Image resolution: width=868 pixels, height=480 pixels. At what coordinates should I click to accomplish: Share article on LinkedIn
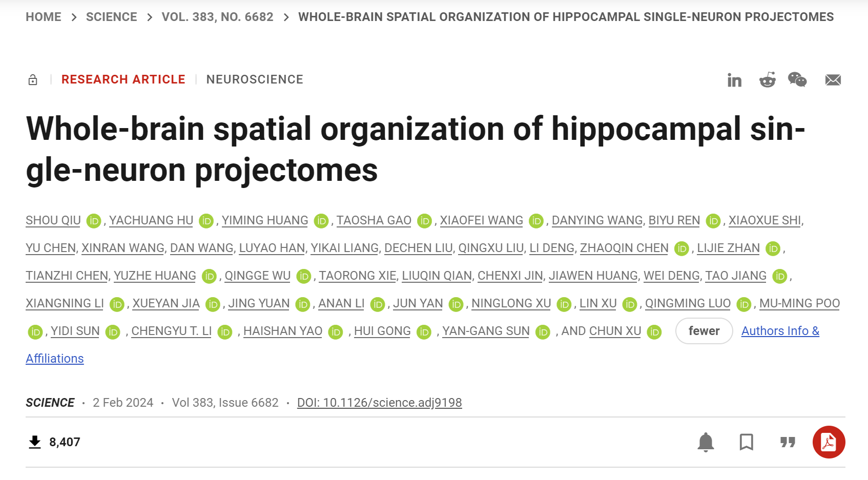pos(734,80)
